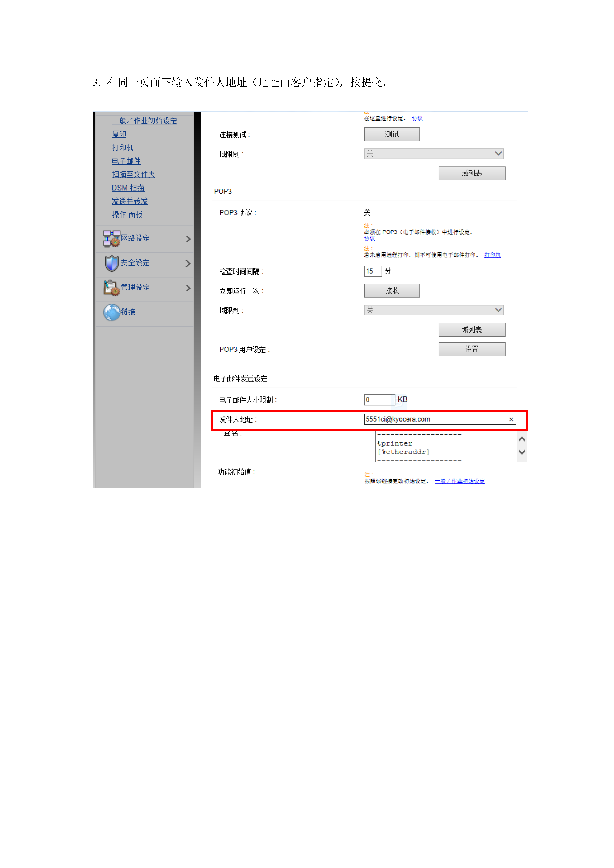Open the 发送并转发 sidebar link
This screenshot has height=868, width=614.
(x=130, y=201)
